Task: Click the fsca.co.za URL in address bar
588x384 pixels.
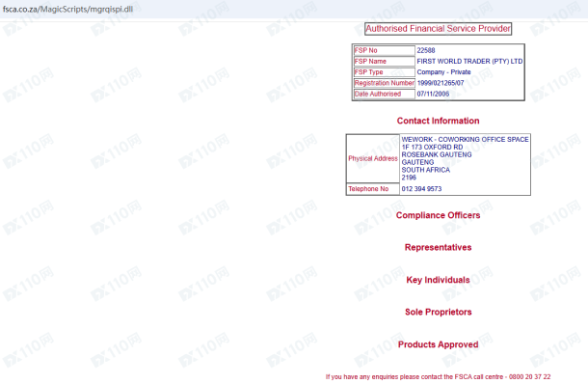Action: pos(67,9)
